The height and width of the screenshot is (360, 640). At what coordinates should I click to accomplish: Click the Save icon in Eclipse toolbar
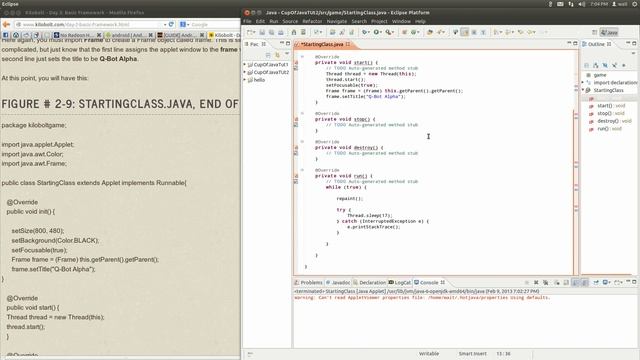(262, 32)
